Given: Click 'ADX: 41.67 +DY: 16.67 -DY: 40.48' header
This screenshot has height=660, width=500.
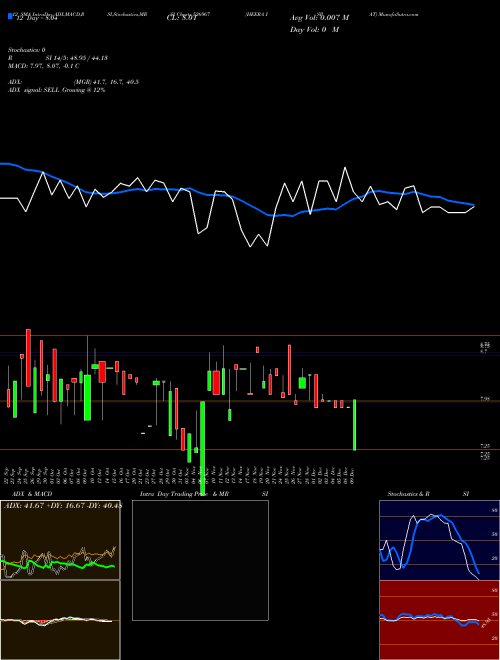Looking at the screenshot, I should coord(63,506).
